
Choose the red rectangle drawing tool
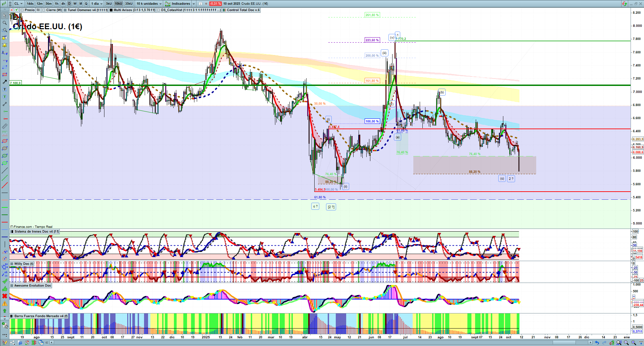5,75
